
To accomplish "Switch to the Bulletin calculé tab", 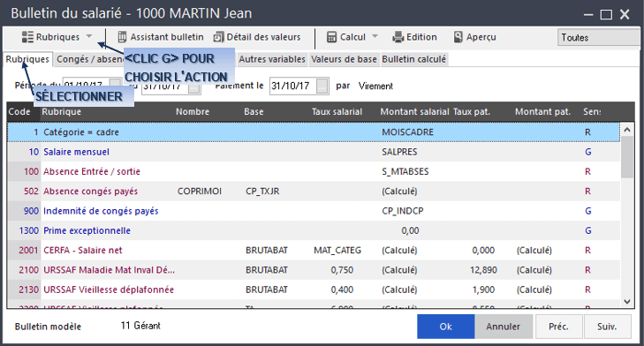I will pyautogui.click(x=414, y=59).
